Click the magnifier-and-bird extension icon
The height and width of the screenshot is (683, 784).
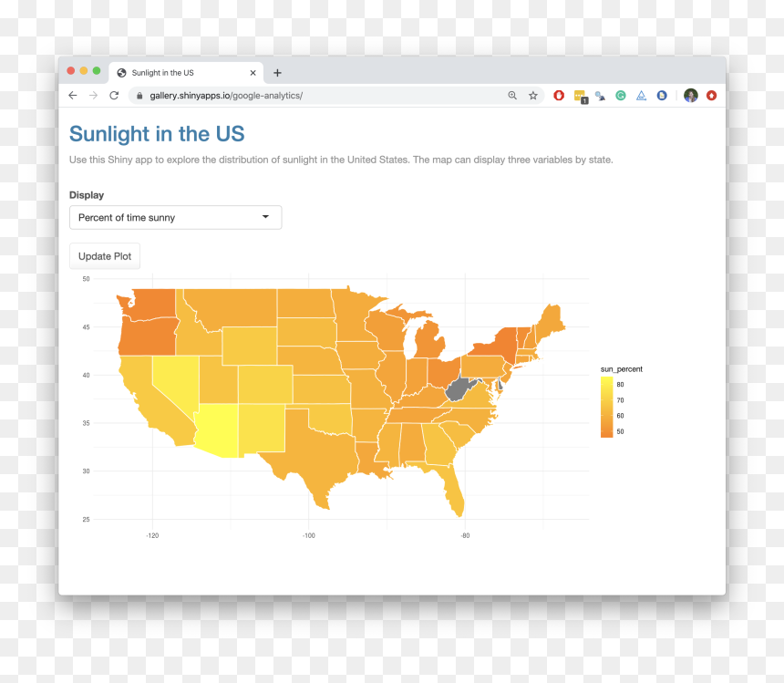tap(600, 96)
